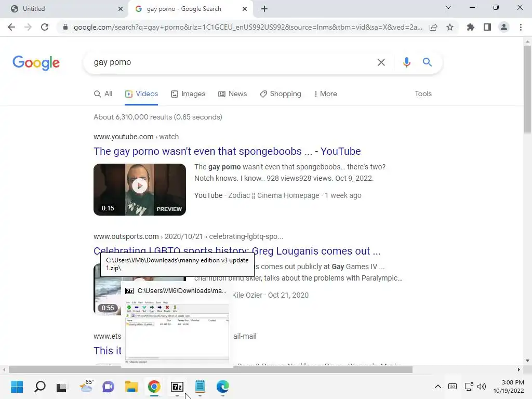Bookmark this page with the star icon
532x399 pixels.
450,27
